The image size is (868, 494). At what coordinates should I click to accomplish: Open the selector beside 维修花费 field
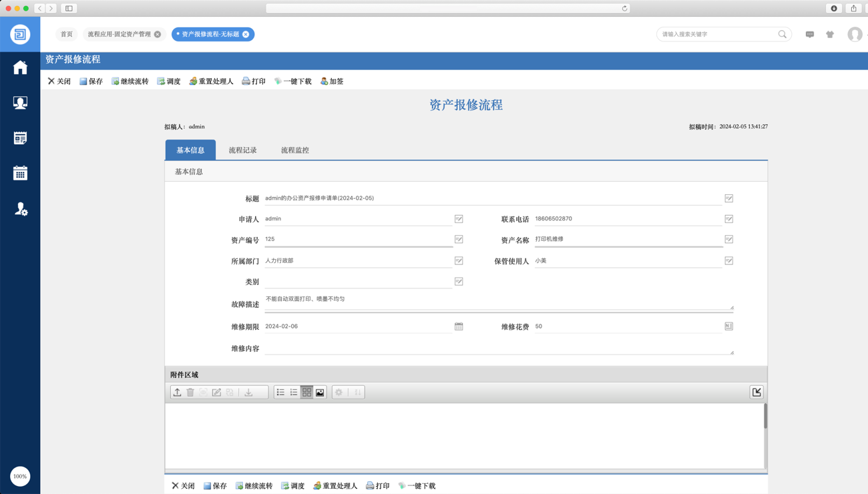[x=728, y=326]
